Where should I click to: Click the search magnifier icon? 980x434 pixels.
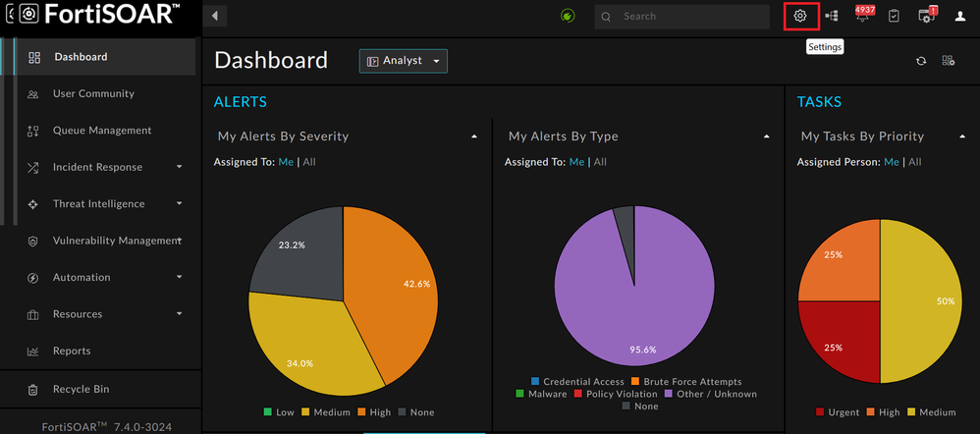(x=606, y=17)
